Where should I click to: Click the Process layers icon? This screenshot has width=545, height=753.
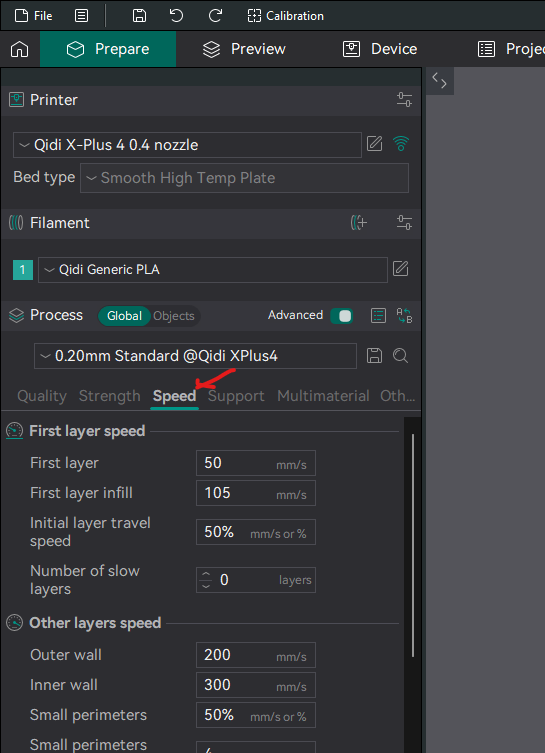[x=16, y=316]
